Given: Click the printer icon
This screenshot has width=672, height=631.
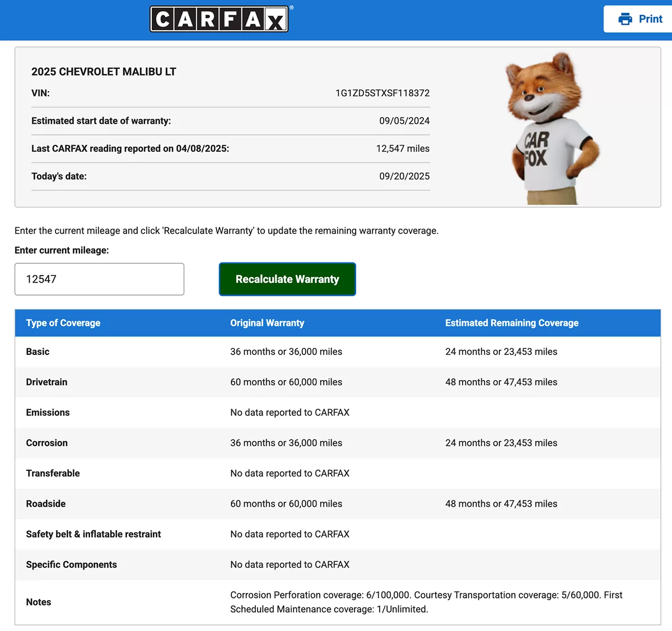Looking at the screenshot, I should pyautogui.click(x=625, y=19).
